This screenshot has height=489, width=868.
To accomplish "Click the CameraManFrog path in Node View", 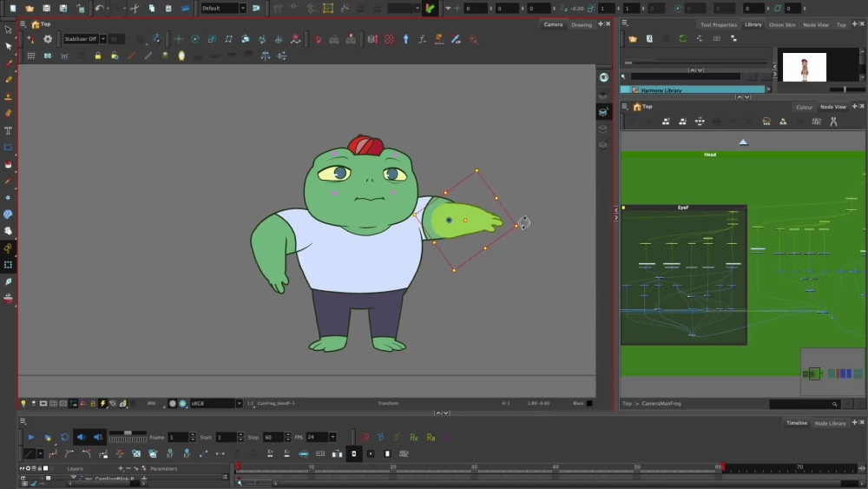I will coord(661,404).
